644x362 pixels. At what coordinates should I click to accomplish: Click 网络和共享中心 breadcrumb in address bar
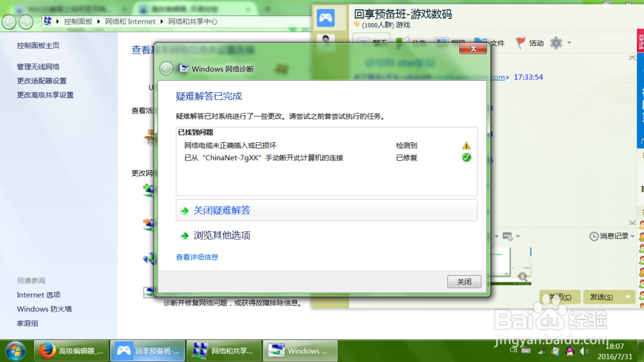pos(193,21)
